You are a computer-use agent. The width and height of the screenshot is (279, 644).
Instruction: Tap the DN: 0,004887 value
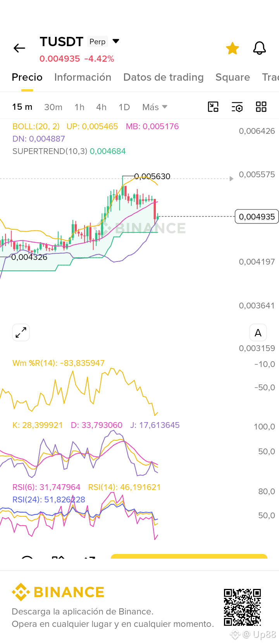pos(39,139)
